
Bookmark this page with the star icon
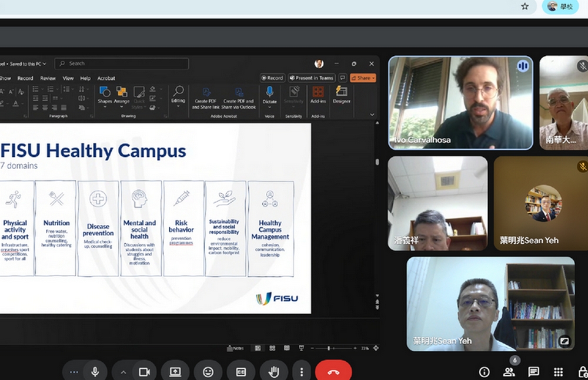(525, 6)
